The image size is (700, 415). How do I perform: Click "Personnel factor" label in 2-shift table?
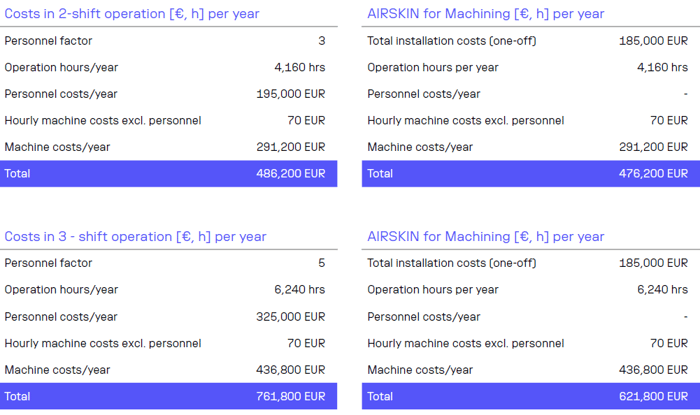click(48, 41)
